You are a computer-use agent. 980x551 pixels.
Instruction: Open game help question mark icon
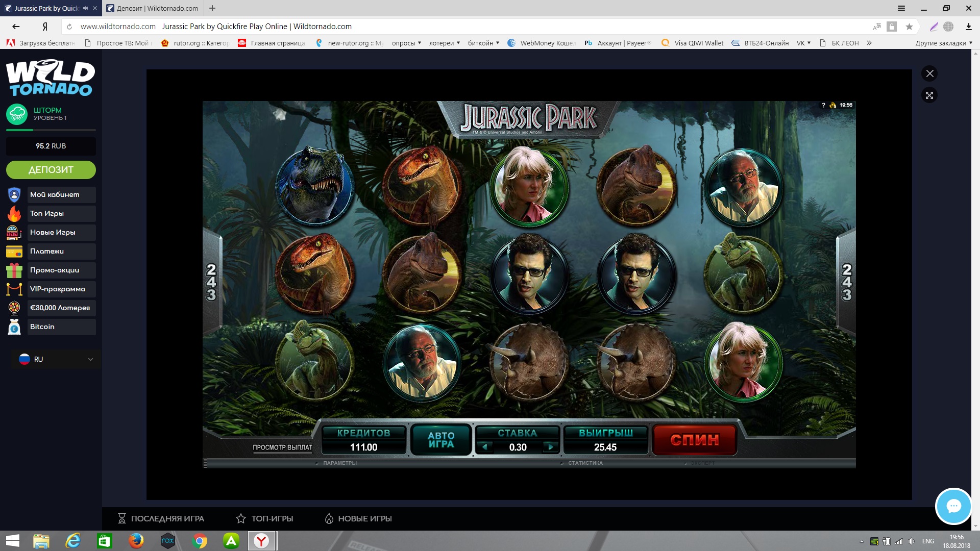pyautogui.click(x=823, y=105)
